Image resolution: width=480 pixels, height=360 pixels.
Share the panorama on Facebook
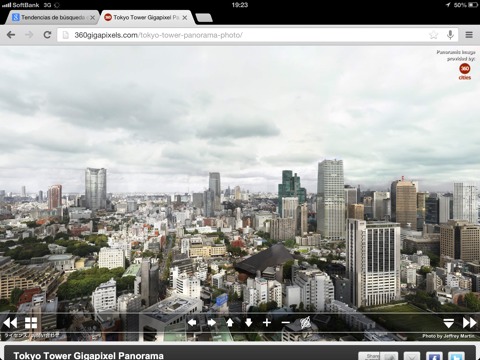pyautogui.click(x=434, y=356)
